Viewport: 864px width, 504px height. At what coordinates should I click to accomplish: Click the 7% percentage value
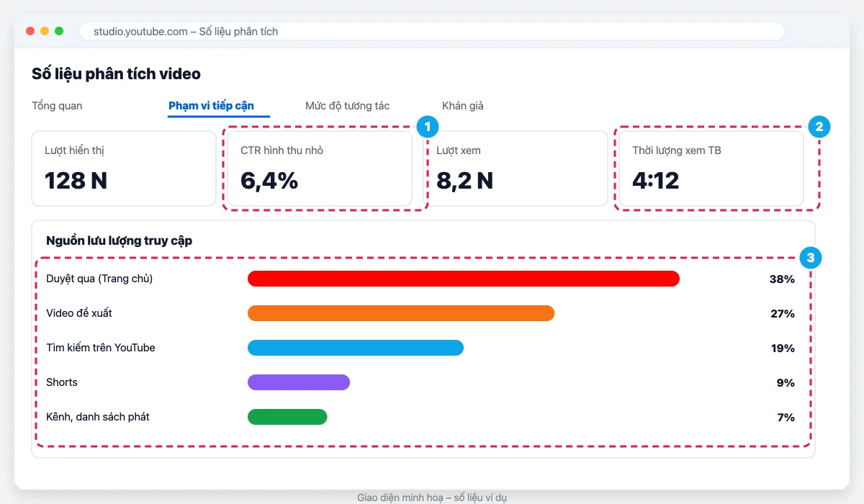point(786,418)
